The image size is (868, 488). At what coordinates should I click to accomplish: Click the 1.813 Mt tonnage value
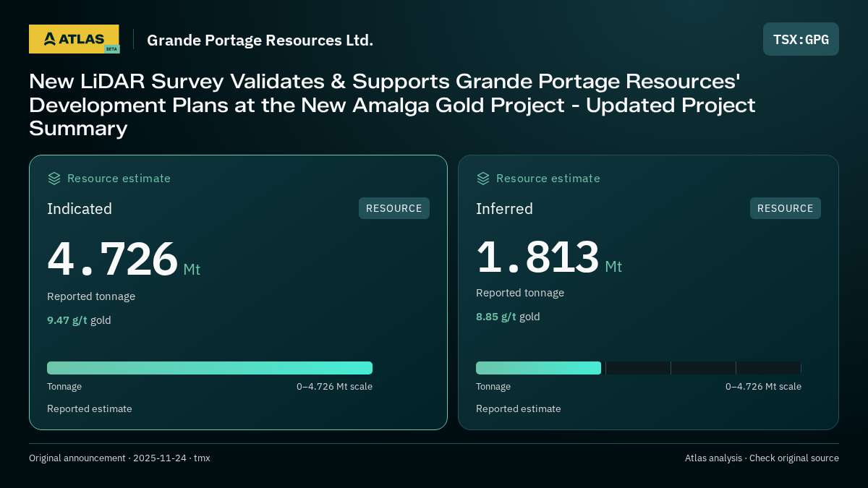click(x=549, y=257)
